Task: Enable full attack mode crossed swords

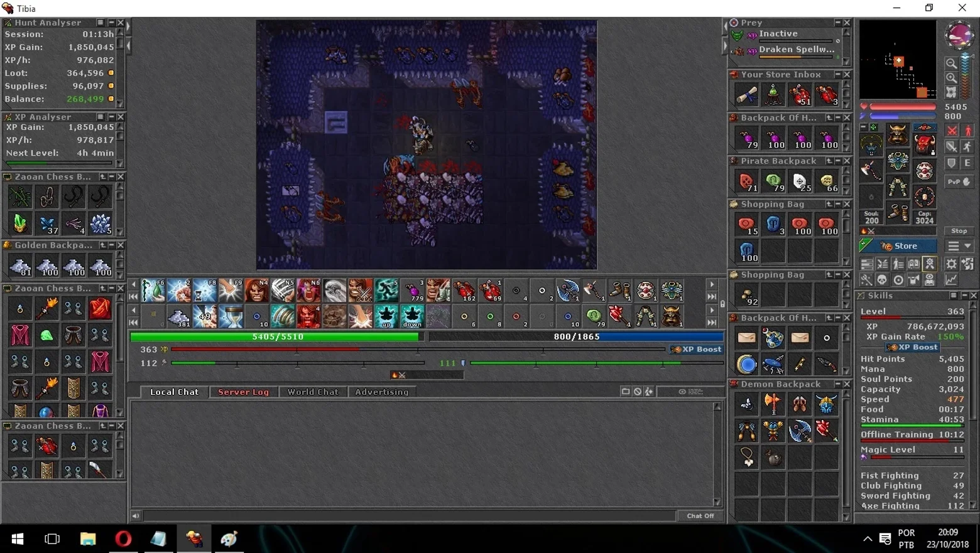Action: click(x=952, y=131)
